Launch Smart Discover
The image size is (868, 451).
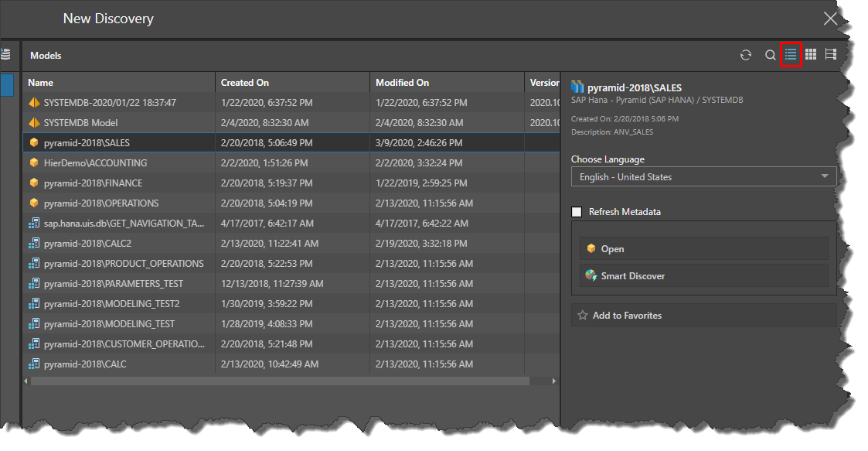click(x=703, y=276)
